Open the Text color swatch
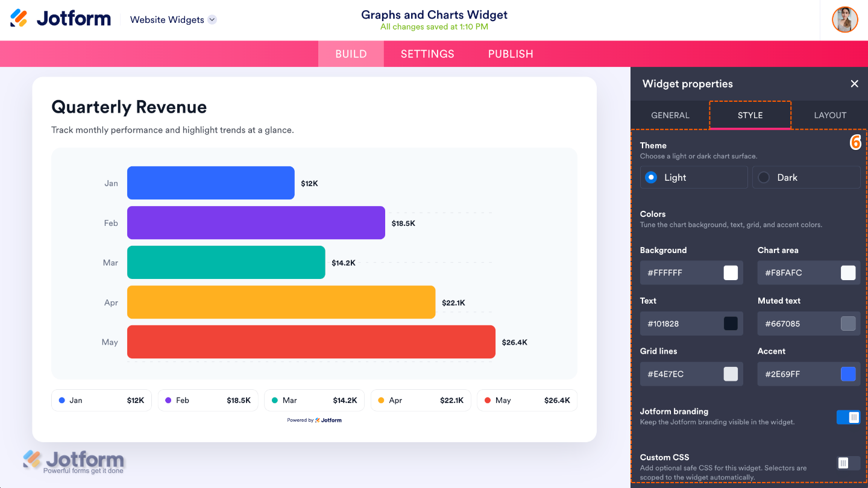 click(x=731, y=324)
